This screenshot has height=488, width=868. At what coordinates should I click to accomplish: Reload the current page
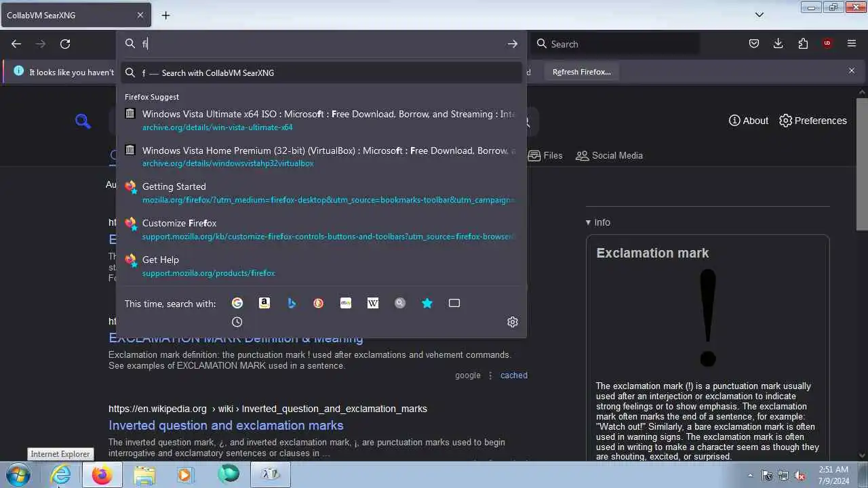tap(65, 43)
